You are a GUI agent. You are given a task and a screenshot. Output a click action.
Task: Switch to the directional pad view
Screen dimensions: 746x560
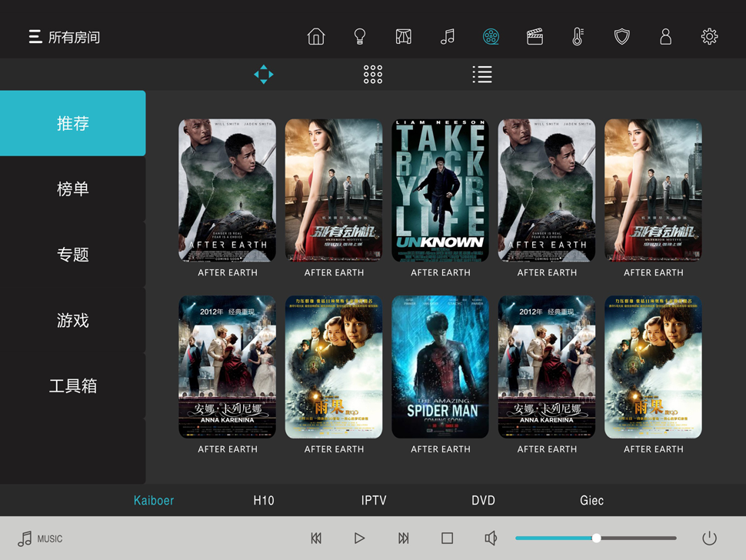[264, 74]
